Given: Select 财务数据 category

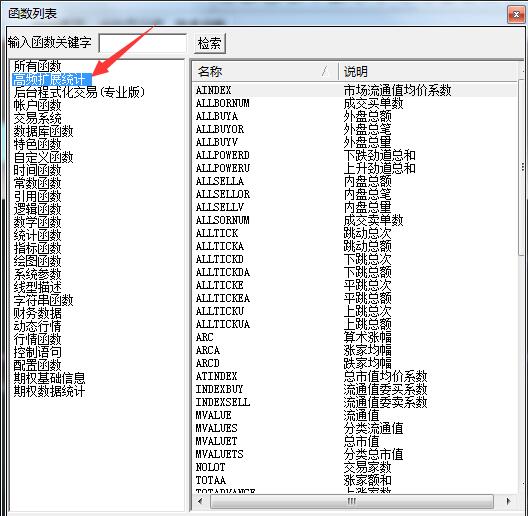Looking at the screenshot, I should (x=37, y=313).
